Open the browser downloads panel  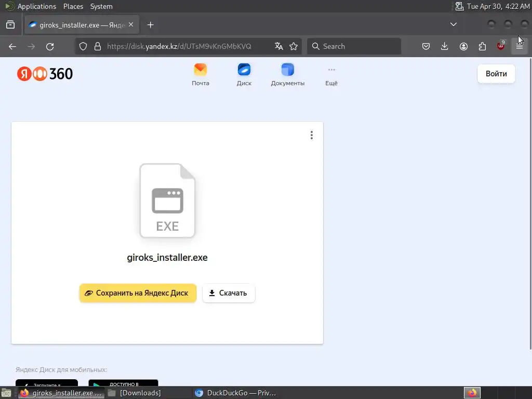click(x=445, y=46)
